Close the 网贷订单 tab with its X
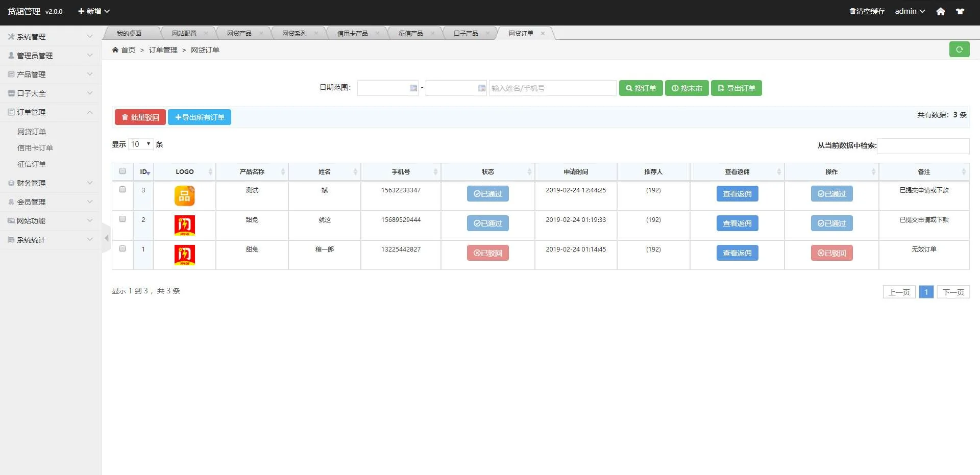Image resolution: width=980 pixels, height=475 pixels. (x=543, y=34)
